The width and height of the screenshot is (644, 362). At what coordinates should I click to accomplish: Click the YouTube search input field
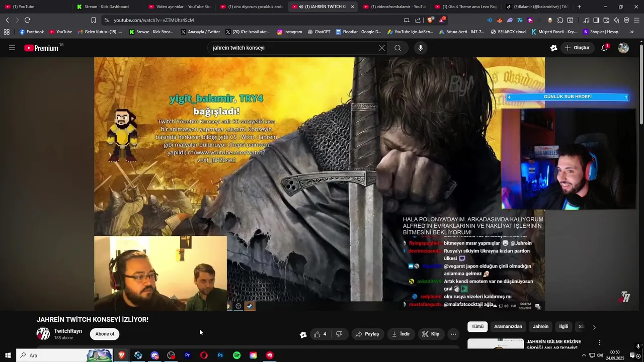point(294,48)
